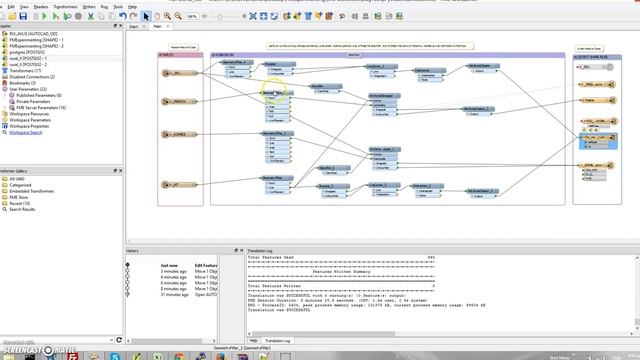Image resolution: width=640 pixels, height=360 pixels.
Task: Open the Writers menu
Action: click(x=89, y=7)
